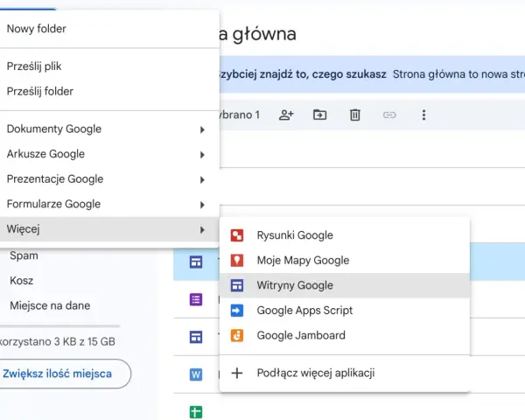Click the Witryny Google icon in submenu

[237, 285]
